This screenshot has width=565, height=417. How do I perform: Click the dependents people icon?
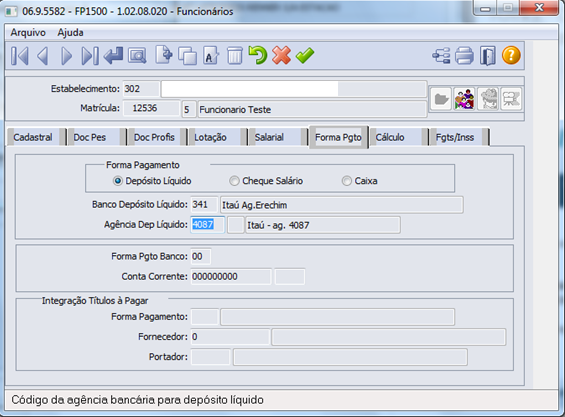(x=464, y=98)
